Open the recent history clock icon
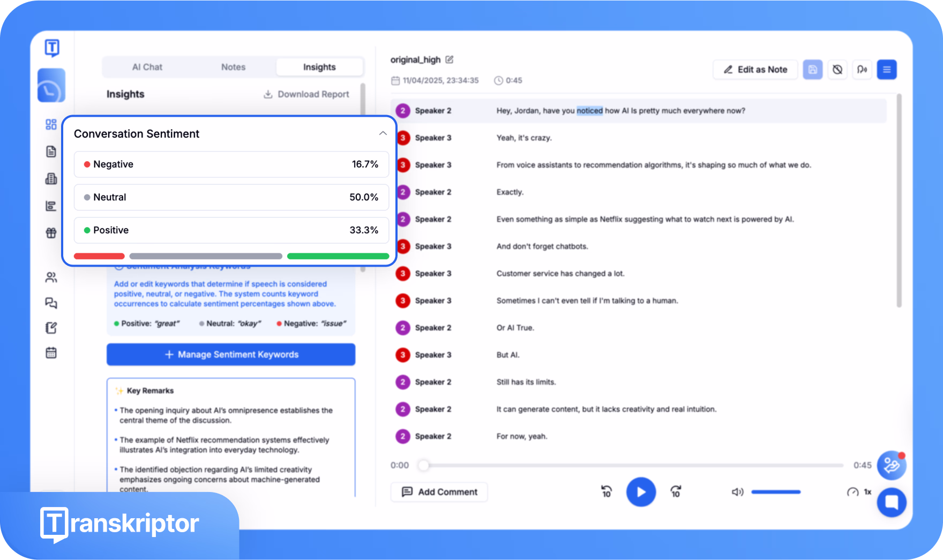The height and width of the screenshot is (560, 943). click(x=51, y=86)
